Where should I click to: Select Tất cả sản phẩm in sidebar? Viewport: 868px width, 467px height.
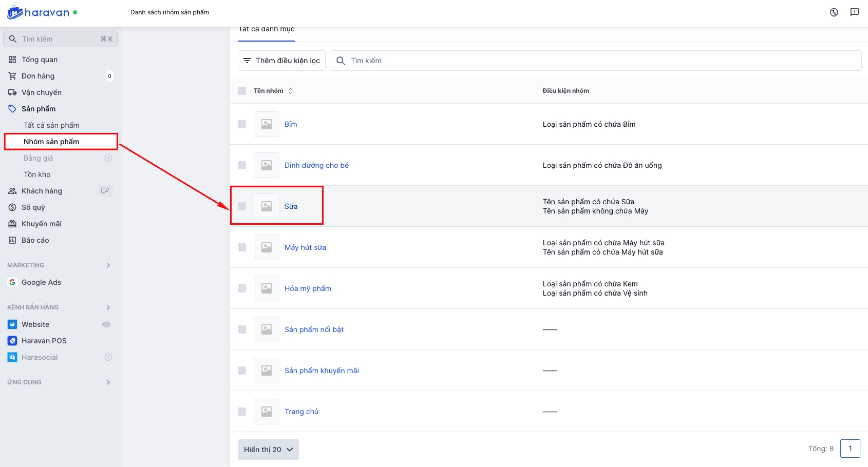[51, 125]
